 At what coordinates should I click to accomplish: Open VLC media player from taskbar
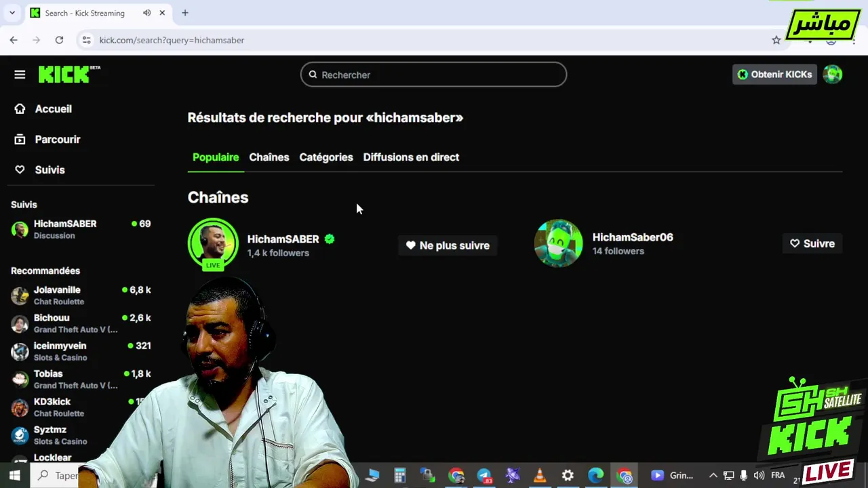[x=540, y=476]
